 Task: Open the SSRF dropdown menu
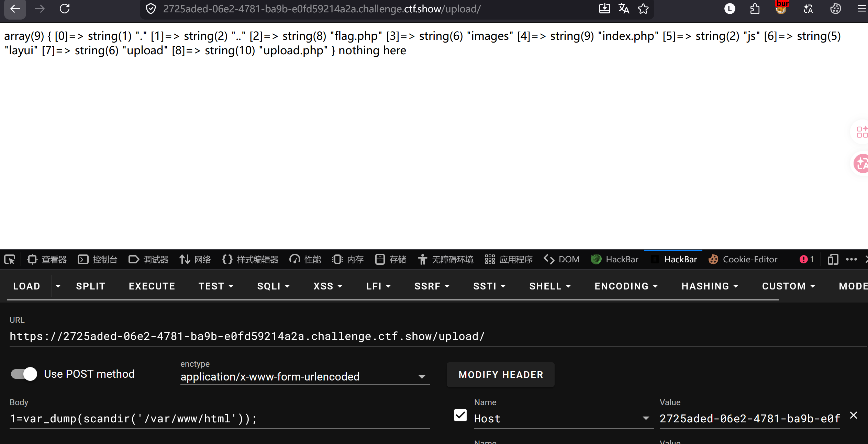[x=432, y=286]
